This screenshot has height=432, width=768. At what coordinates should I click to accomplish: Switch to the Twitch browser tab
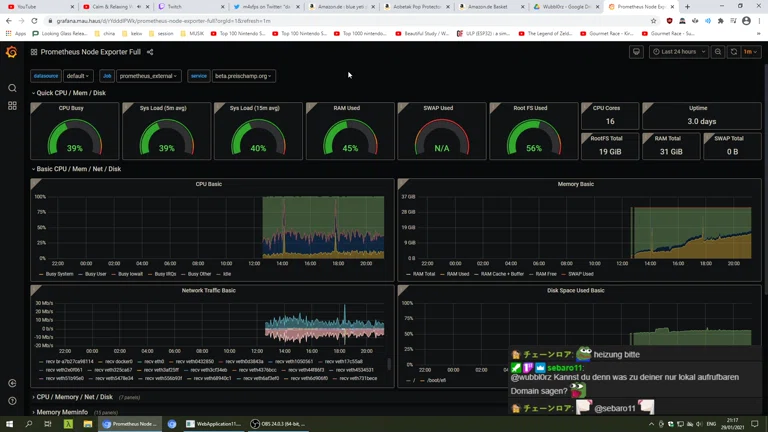175,7
